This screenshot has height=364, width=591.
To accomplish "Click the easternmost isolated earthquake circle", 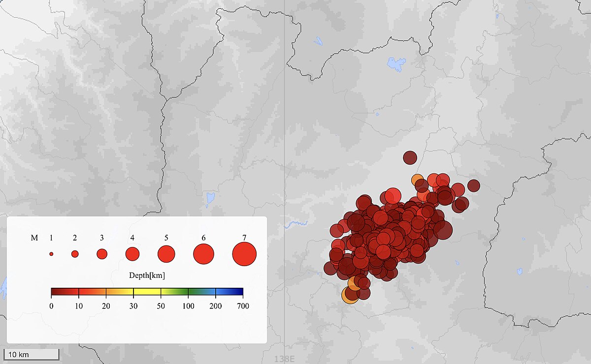I will click(474, 185).
